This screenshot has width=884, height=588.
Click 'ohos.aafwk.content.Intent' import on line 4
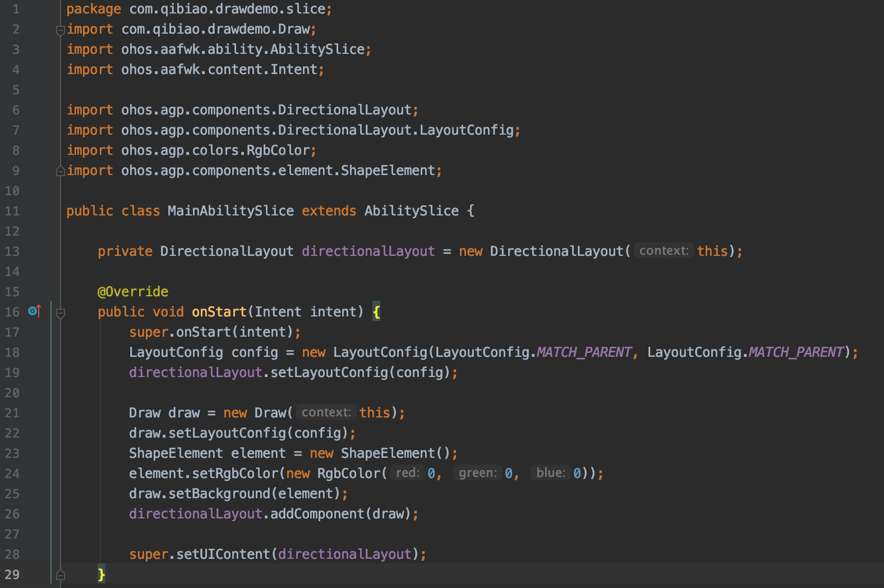(219, 70)
